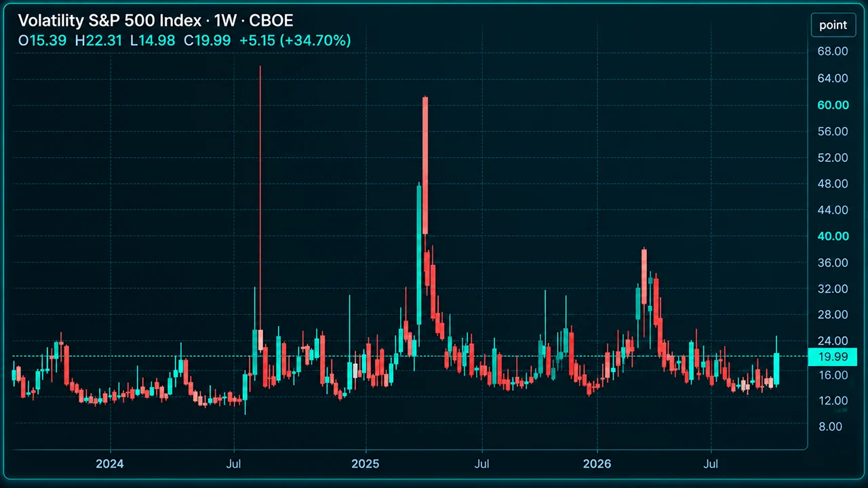Select the close value C19.99
Viewport: 868px width, 488px height.
pos(208,41)
